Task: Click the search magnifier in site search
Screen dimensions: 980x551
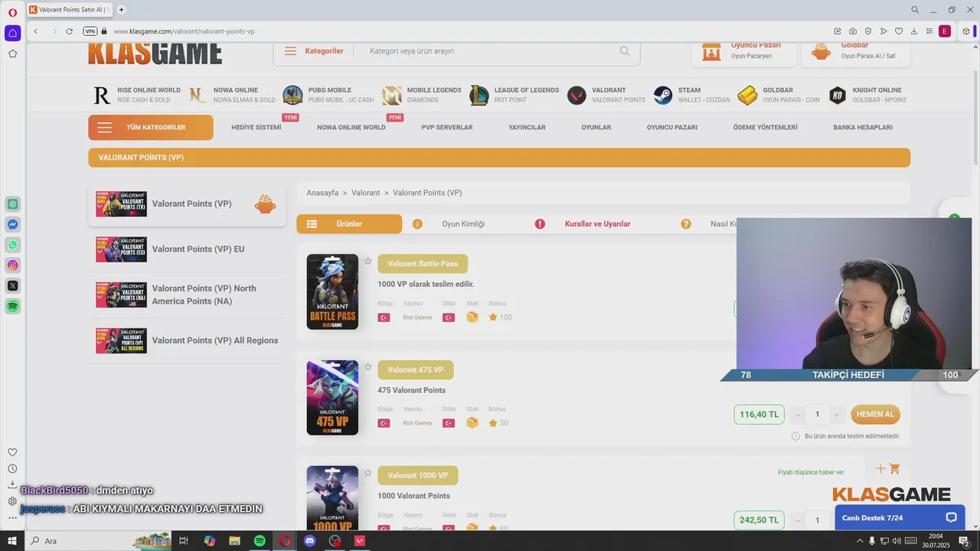Action: (625, 51)
